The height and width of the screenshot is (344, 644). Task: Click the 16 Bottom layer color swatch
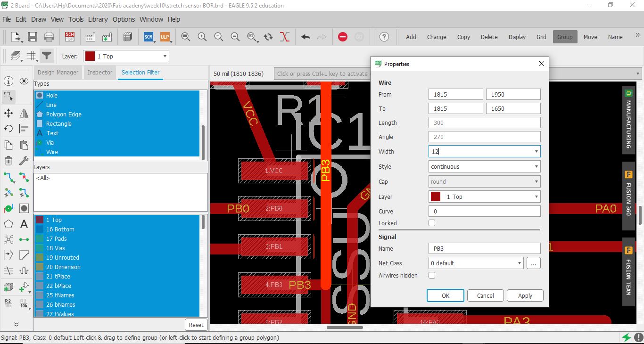[40, 229]
